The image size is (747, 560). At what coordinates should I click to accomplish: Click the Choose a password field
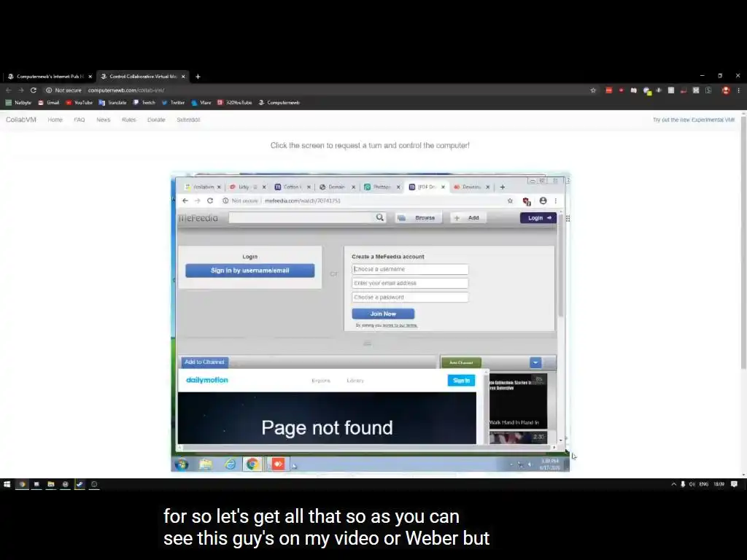coord(410,297)
